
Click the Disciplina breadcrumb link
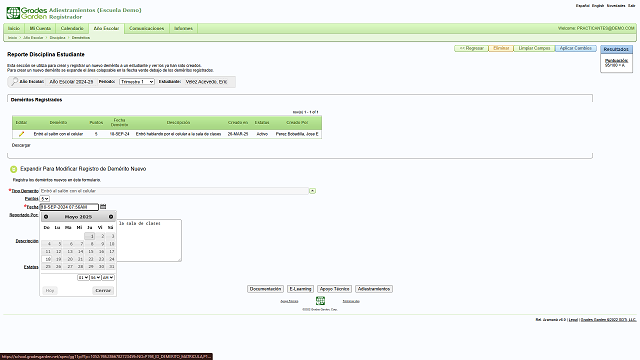pos(58,38)
